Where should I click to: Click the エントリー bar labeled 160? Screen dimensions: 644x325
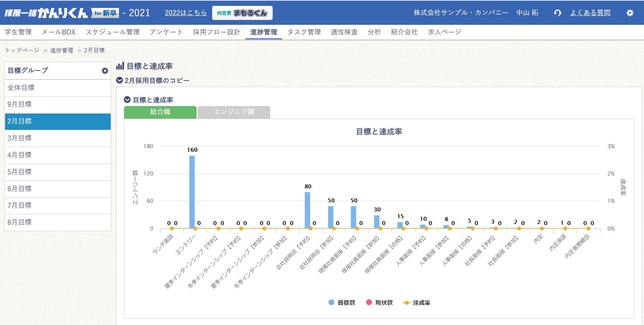tap(192, 192)
